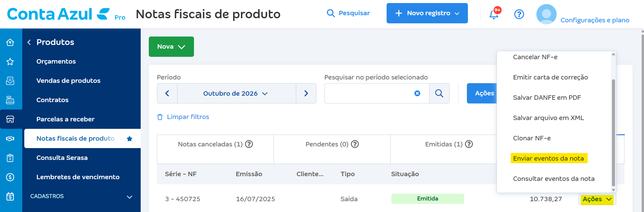Open the row Ações dropdown for 3 - 450725

[x=597, y=199]
